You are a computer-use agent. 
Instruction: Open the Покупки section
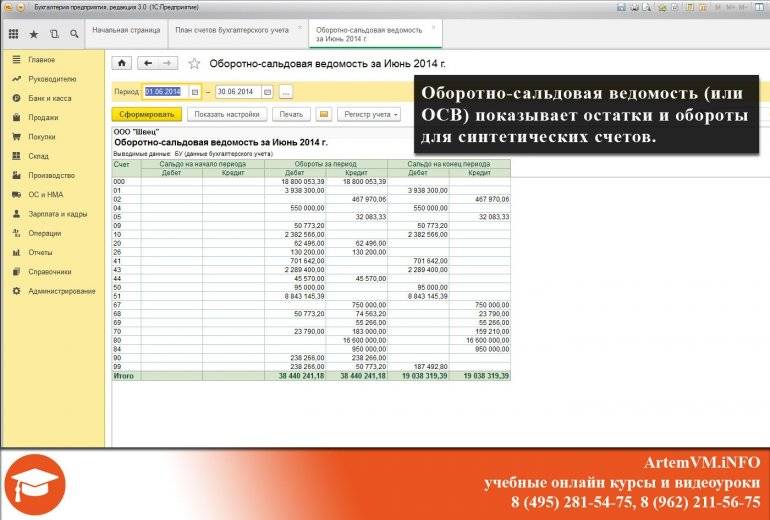[x=42, y=137]
